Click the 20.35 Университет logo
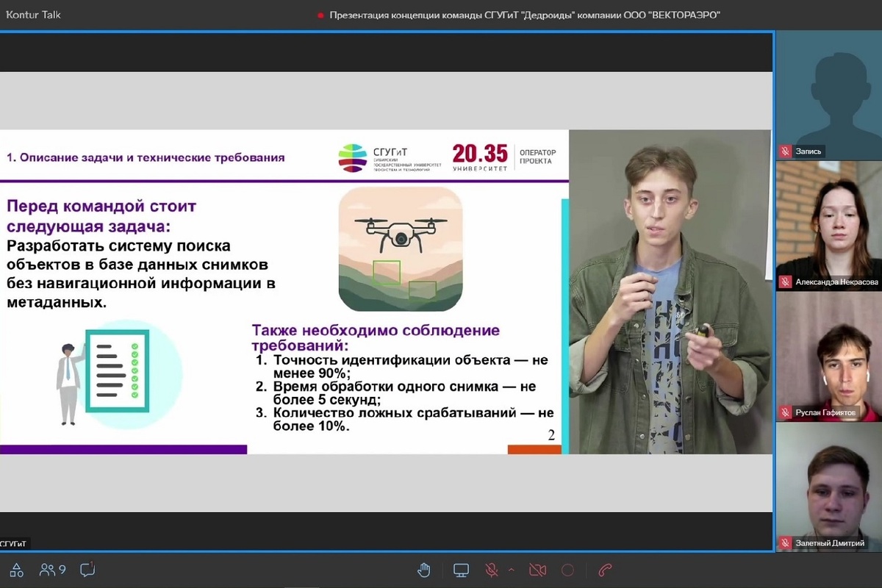This screenshot has height=588, width=882. click(480, 157)
